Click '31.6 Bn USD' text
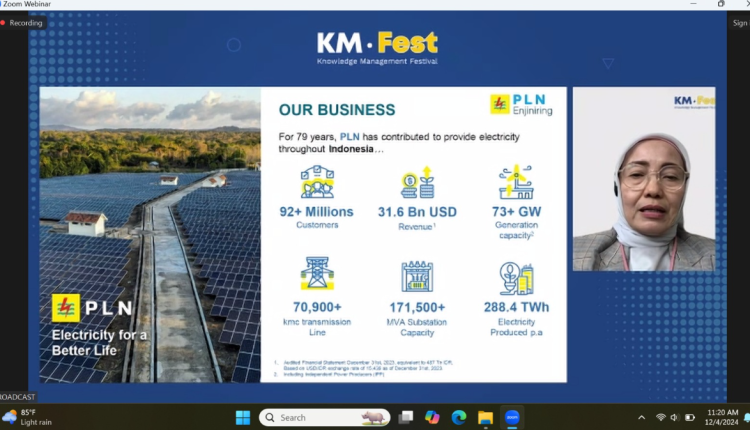750x430 pixels. 417,212
